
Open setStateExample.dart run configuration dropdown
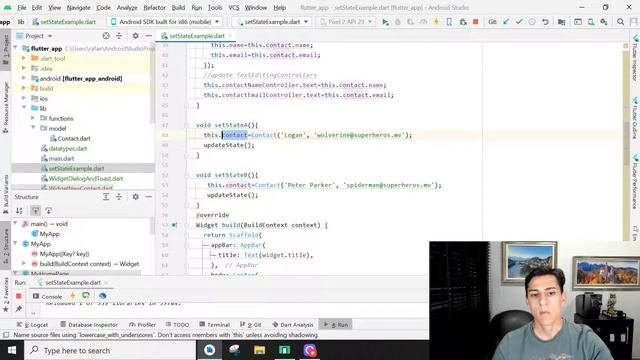[x=272, y=22]
